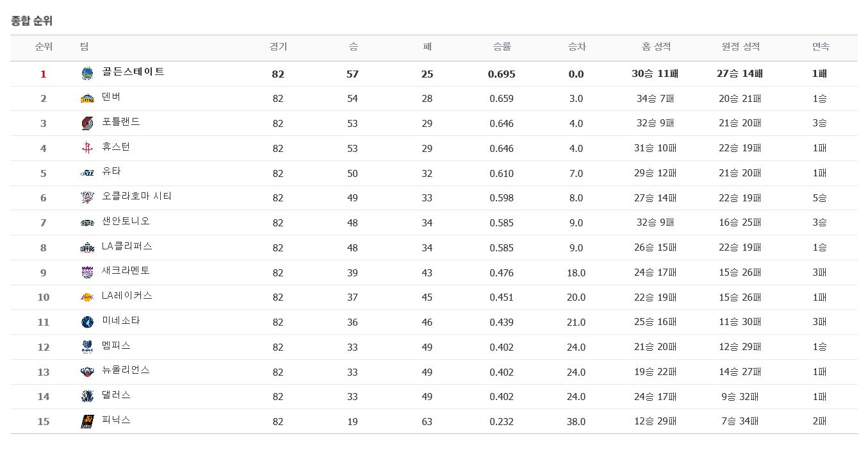Click the Minnesota Timberwolves logo
Image resolution: width=868 pixels, height=452 pixels.
click(x=87, y=322)
